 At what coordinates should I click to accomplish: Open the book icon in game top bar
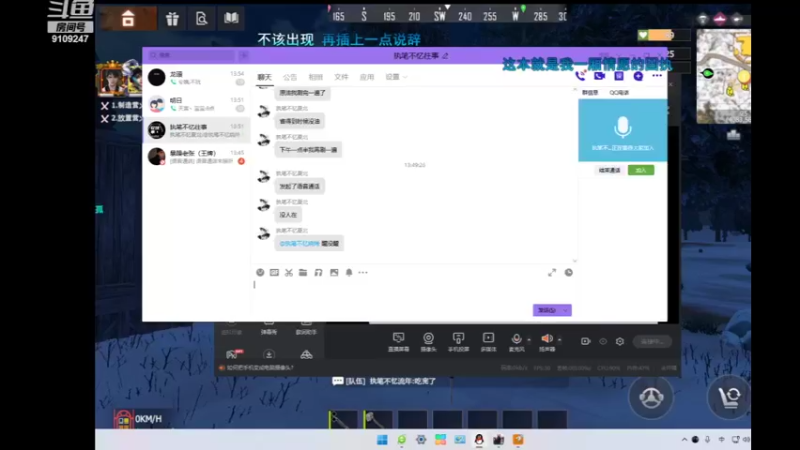231,18
